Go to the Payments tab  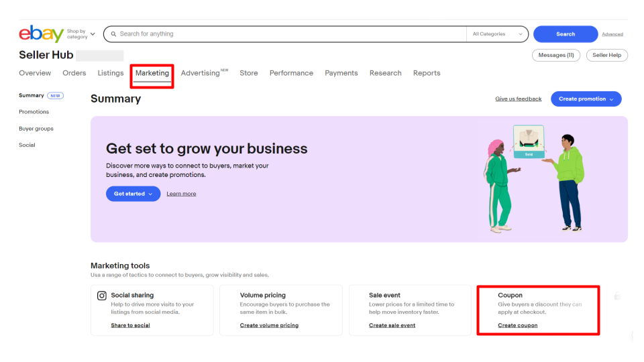(341, 73)
